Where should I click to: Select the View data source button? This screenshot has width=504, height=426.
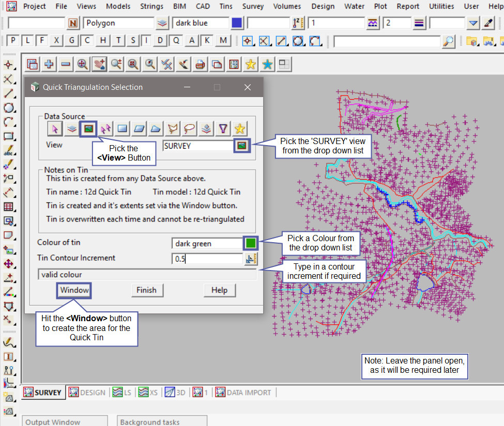[x=88, y=128]
